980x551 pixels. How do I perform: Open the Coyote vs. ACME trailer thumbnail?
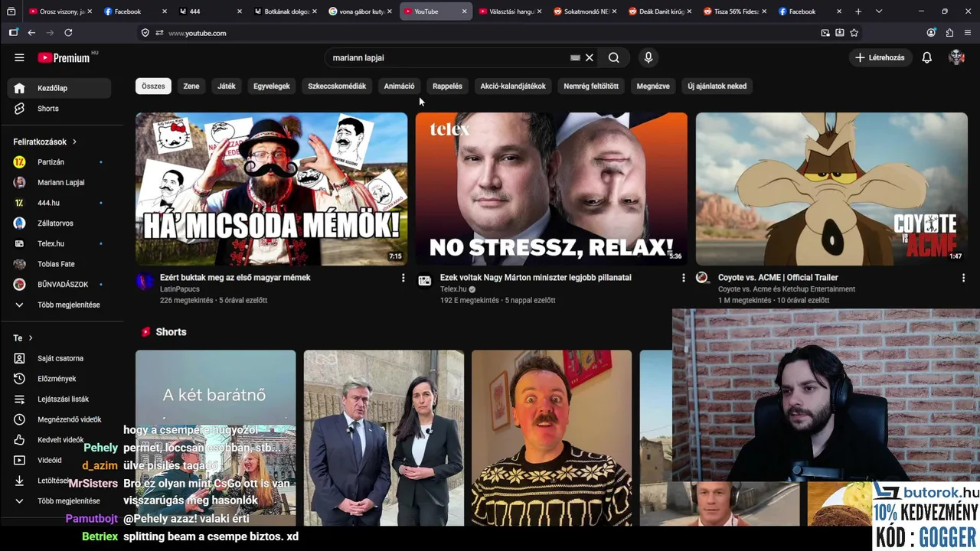(831, 189)
